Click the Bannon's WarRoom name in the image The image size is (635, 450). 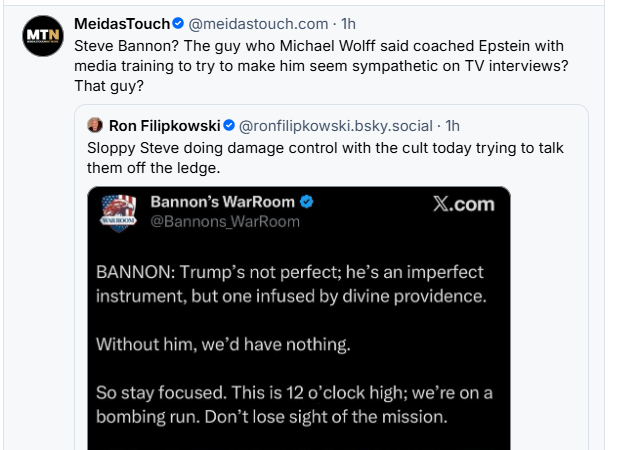pos(223,202)
